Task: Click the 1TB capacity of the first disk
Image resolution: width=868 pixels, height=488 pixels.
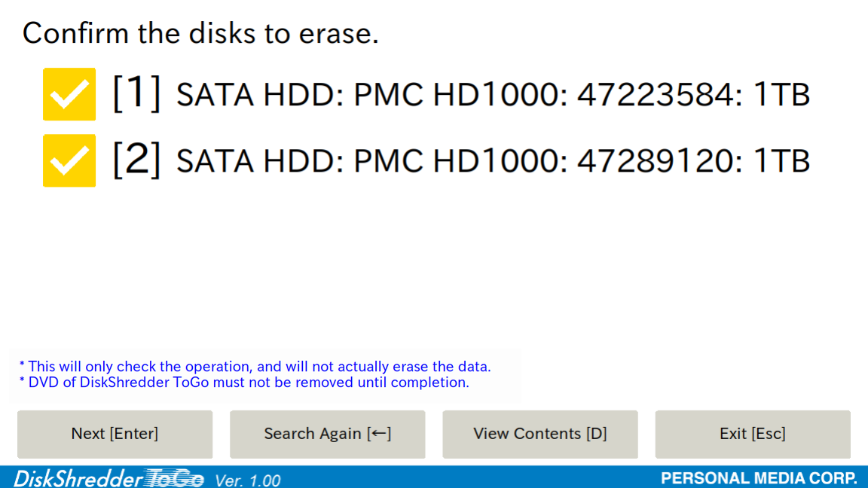Action: pos(781,95)
